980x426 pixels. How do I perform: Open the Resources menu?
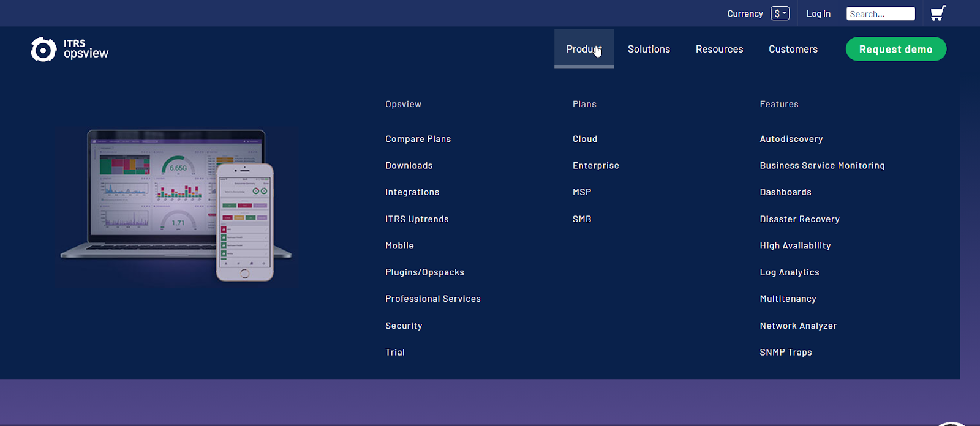(719, 49)
